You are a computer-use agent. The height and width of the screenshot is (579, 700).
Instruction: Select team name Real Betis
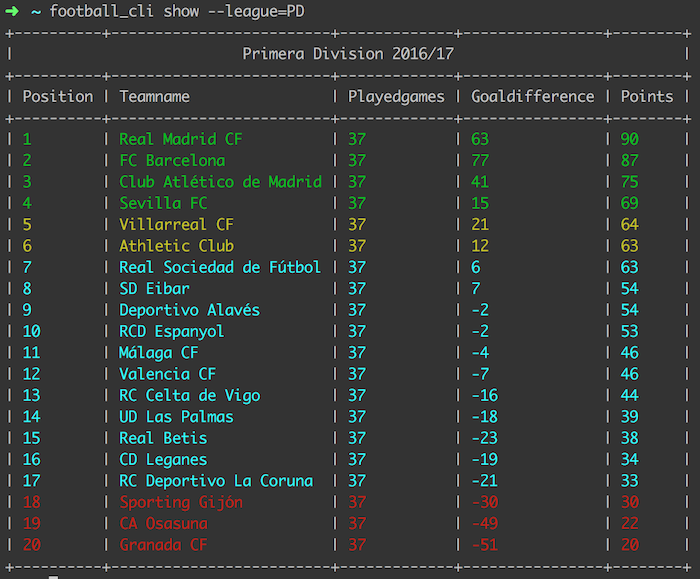[x=163, y=438]
